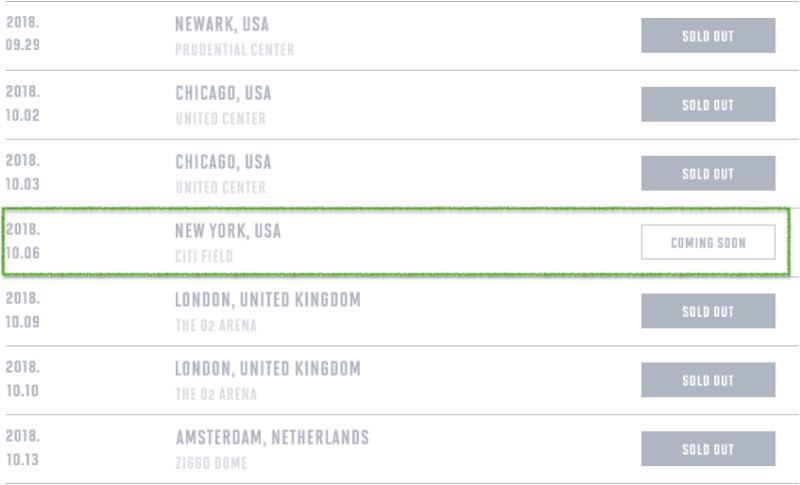Click the Prudential Center venue name
The height and width of the screenshot is (485, 800).
tap(235, 49)
